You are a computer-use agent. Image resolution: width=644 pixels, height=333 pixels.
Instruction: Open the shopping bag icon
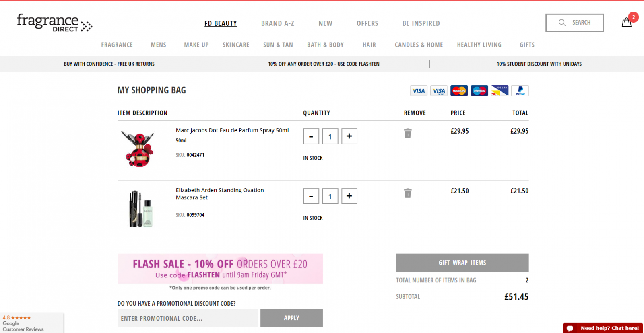(627, 23)
